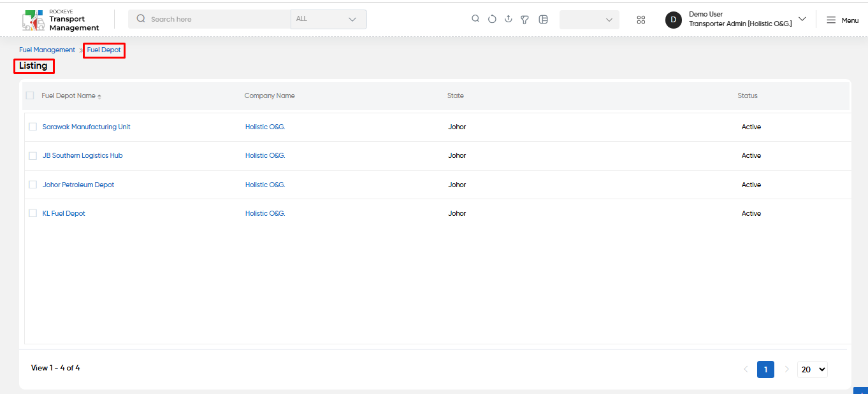Open the filter funnel icon
Viewport: 868px width, 394px height.
(524, 20)
